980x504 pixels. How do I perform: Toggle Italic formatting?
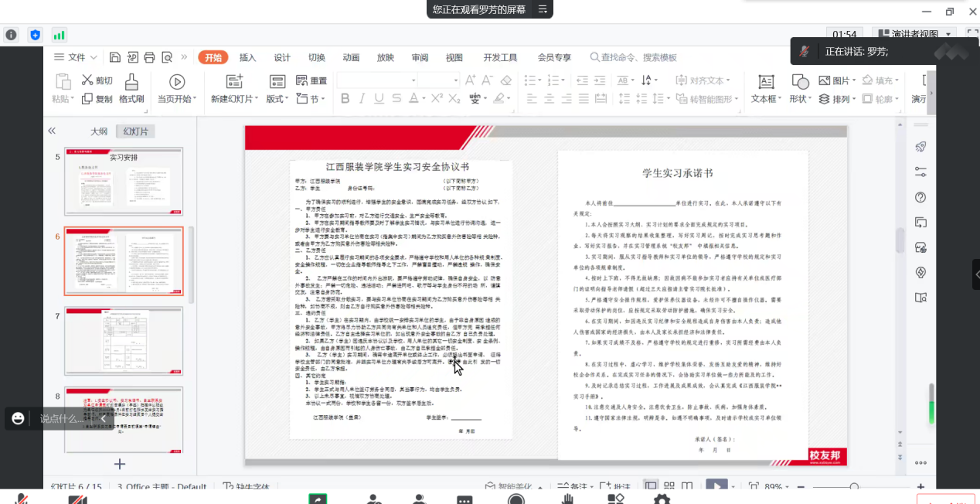pos(362,99)
